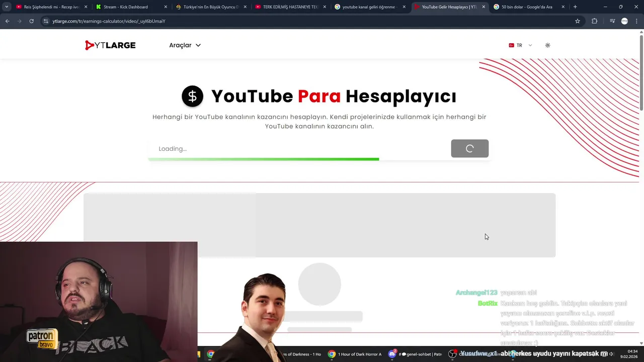Click the large gray placeholder banner
Screen dimensions: 644x362
click(x=319, y=225)
